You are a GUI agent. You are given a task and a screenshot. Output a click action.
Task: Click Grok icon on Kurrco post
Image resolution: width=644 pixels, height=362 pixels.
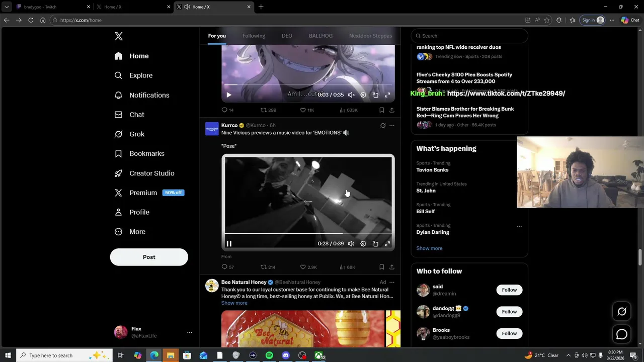383,126
